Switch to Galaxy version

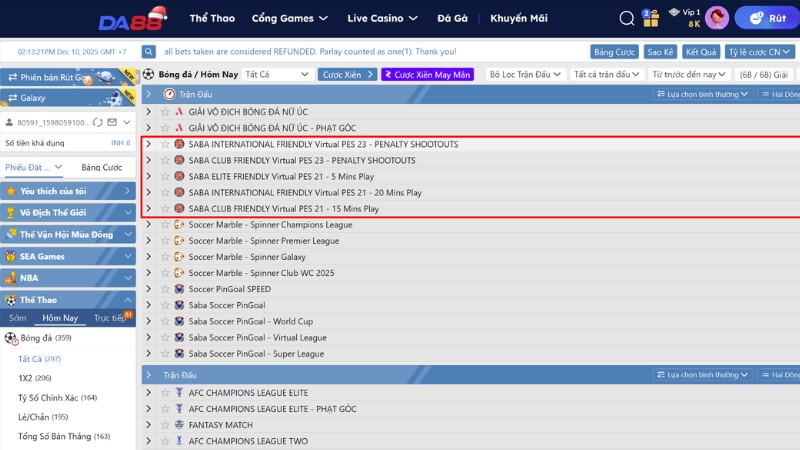68,97
